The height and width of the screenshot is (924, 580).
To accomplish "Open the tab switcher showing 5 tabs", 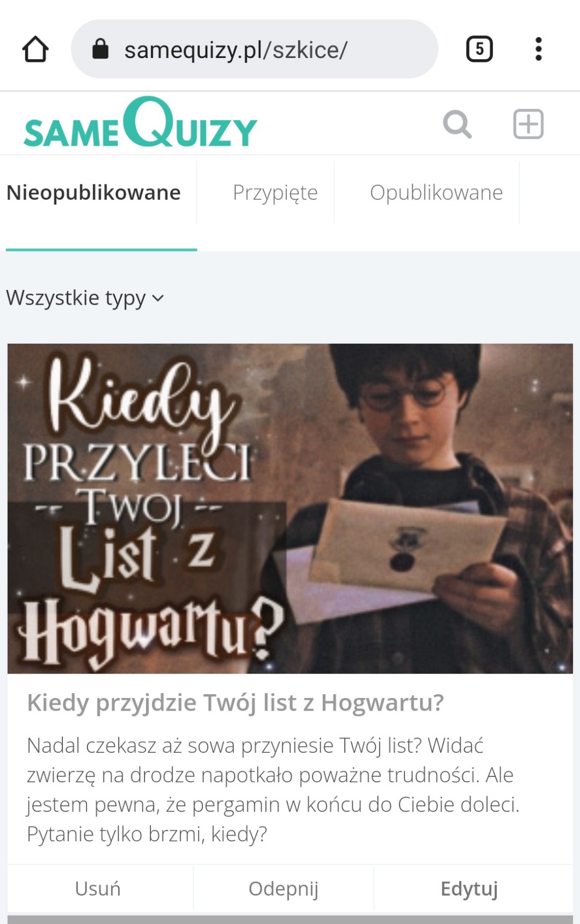I will tap(479, 49).
